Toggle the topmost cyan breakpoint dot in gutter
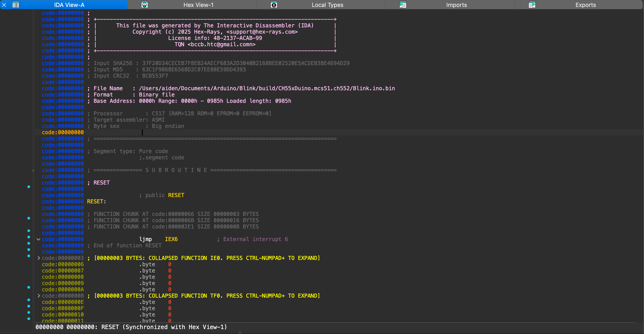The width and height of the screenshot is (644, 334). pyautogui.click(x=29, y=187)
